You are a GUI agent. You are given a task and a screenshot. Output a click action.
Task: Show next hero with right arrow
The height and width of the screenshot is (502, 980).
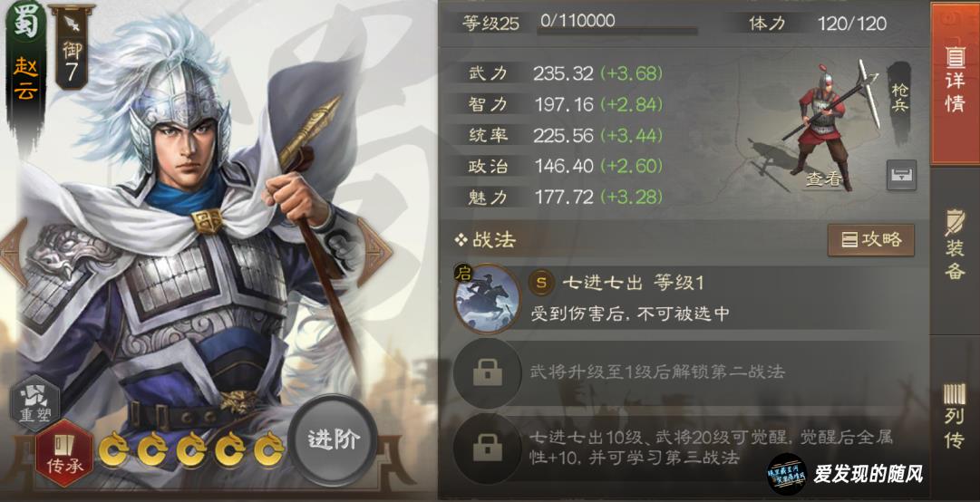pyautogui.click(x=374, y=252)
